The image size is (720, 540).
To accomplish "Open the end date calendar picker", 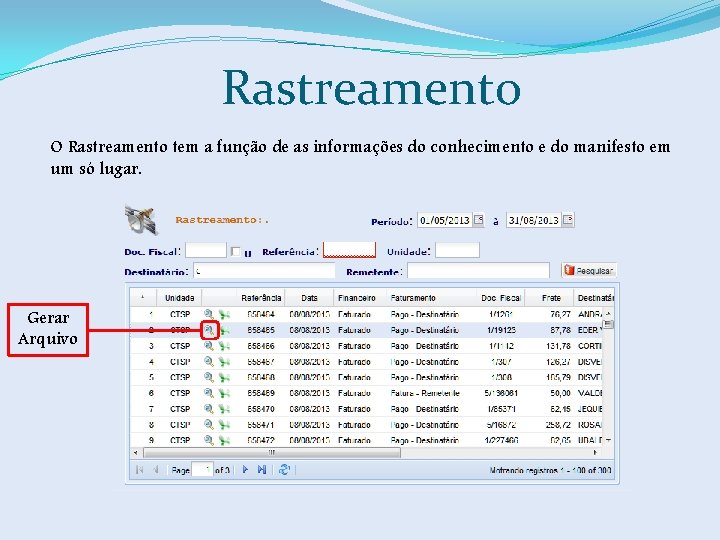I will point(568,219).
